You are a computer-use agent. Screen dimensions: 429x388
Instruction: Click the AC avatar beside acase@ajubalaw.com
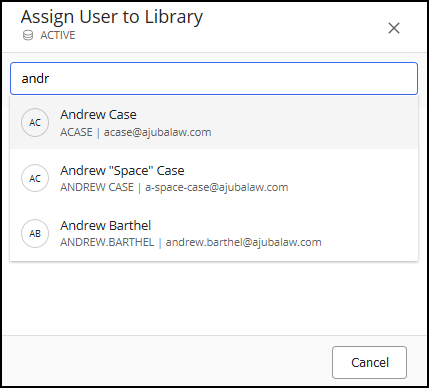[x=35, y=122]
